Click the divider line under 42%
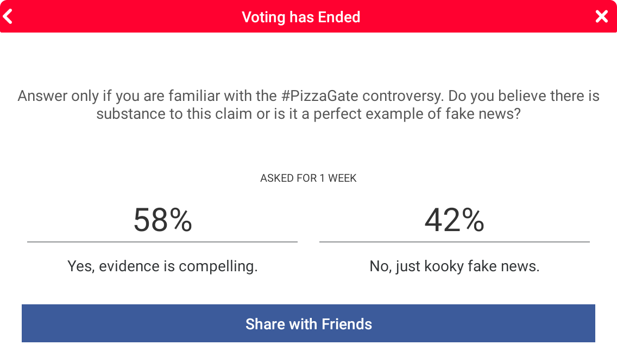617x364 pixels. coord(454,242)
